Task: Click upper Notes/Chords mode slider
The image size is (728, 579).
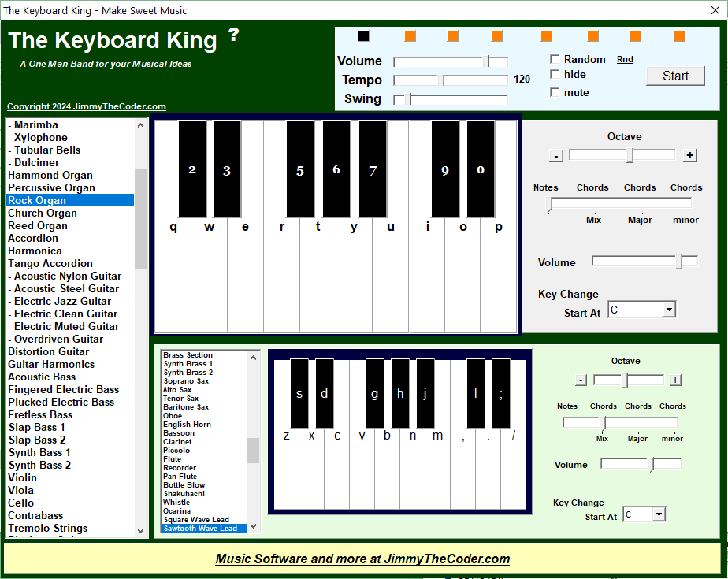Action: pyautogui.click(x=619, y=203)
